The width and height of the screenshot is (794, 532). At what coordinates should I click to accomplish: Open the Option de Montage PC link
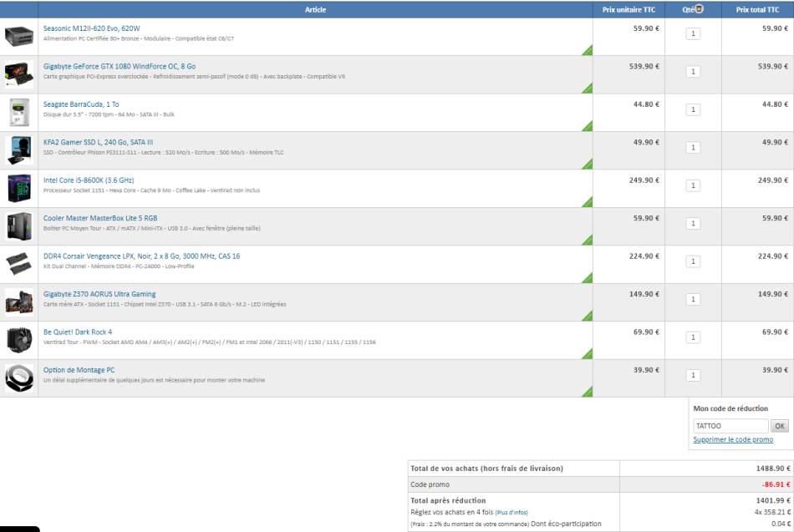(x=79, y=370)
